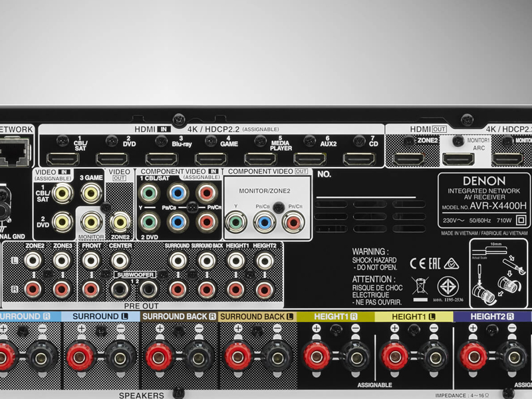
Task: Click the round diamond certification mark
Action: pyautogui.click(x=448, y=287)
